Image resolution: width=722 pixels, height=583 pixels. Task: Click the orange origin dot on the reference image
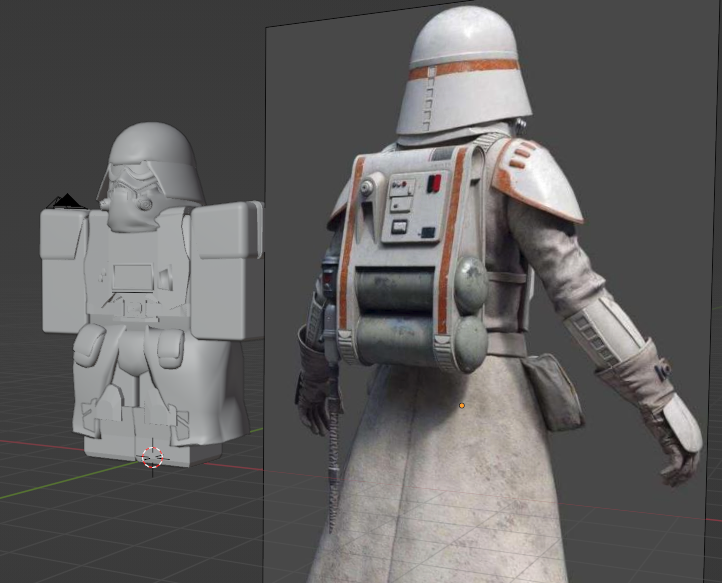coord(461,406)
